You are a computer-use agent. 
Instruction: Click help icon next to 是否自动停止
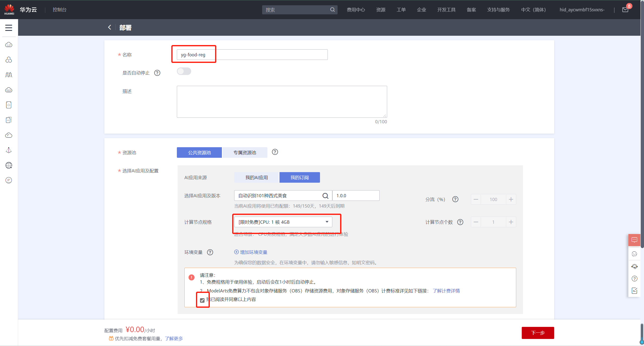(x=157, y=73)
